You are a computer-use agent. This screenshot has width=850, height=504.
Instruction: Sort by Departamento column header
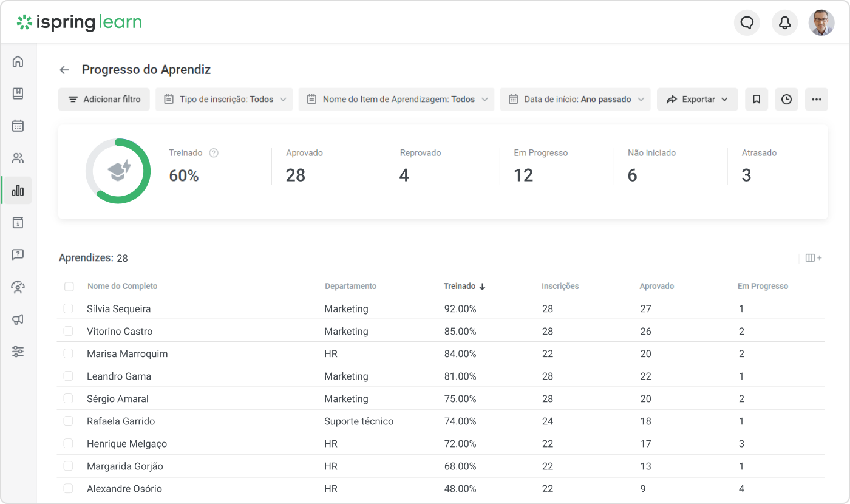click(350, 286)
